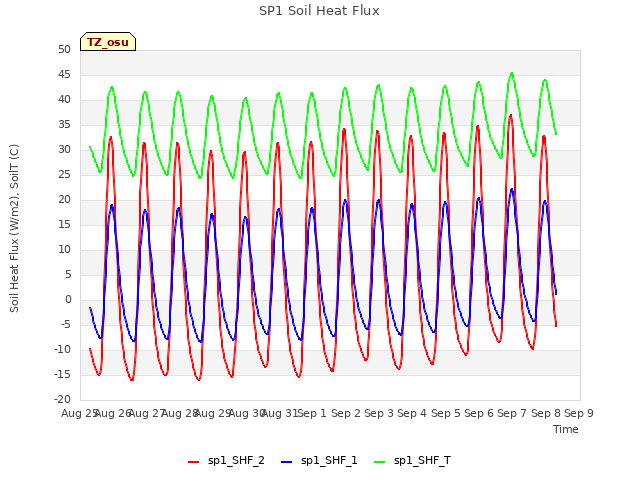Click the y-axis tick label 40

pos(64,100)
